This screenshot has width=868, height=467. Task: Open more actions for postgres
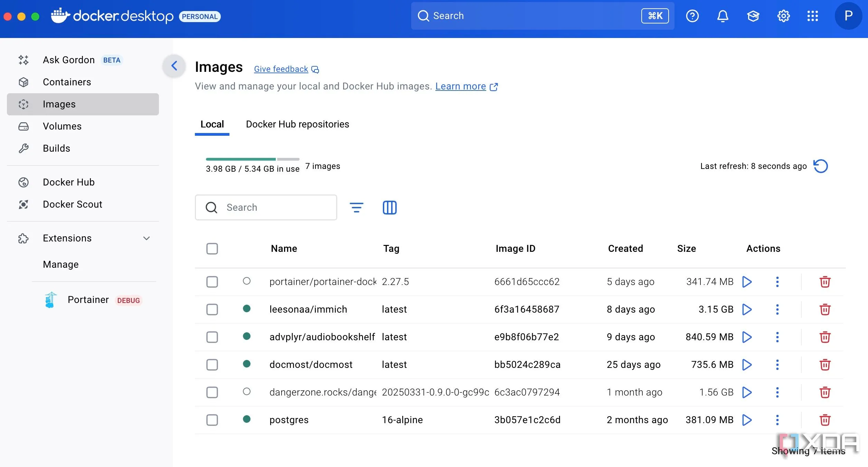[777, 420]
